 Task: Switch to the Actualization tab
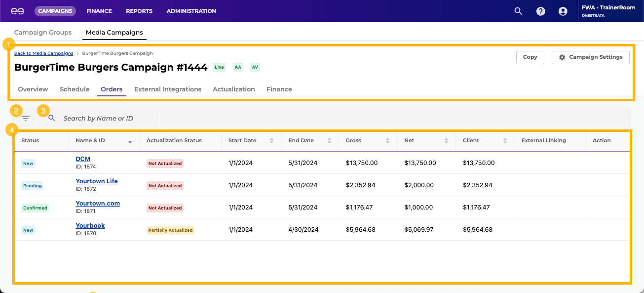point(233,89)
